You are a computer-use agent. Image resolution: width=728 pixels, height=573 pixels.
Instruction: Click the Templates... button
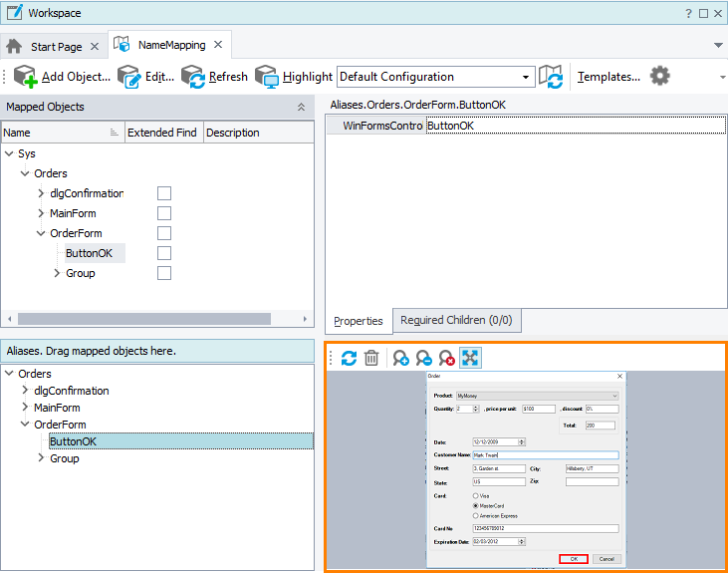(x=607, y=77)
